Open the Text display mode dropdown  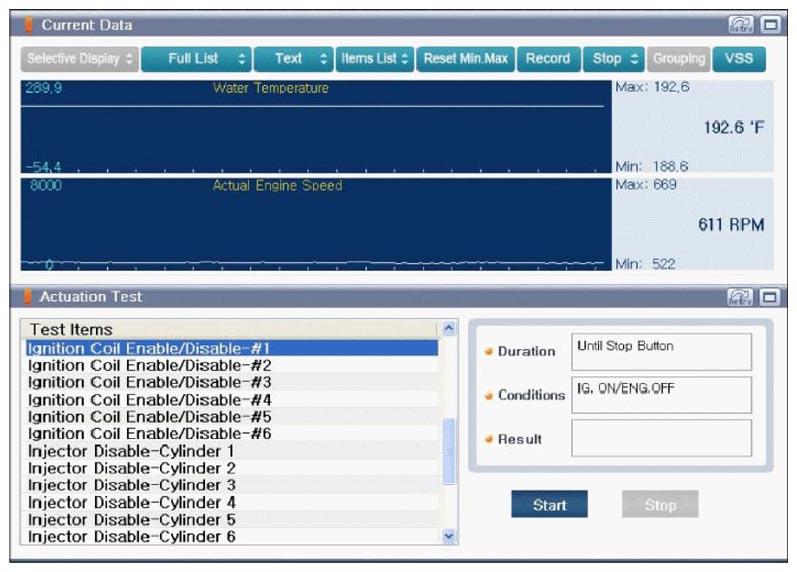tap(294, 59)
